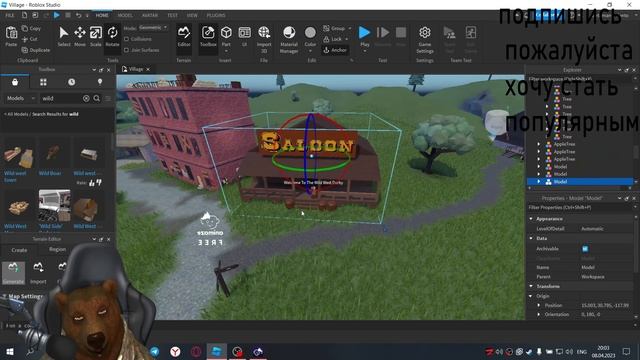The image size is (640, 360).
Task: Toggle the Collisions checkbox
Action: [127, 39]
